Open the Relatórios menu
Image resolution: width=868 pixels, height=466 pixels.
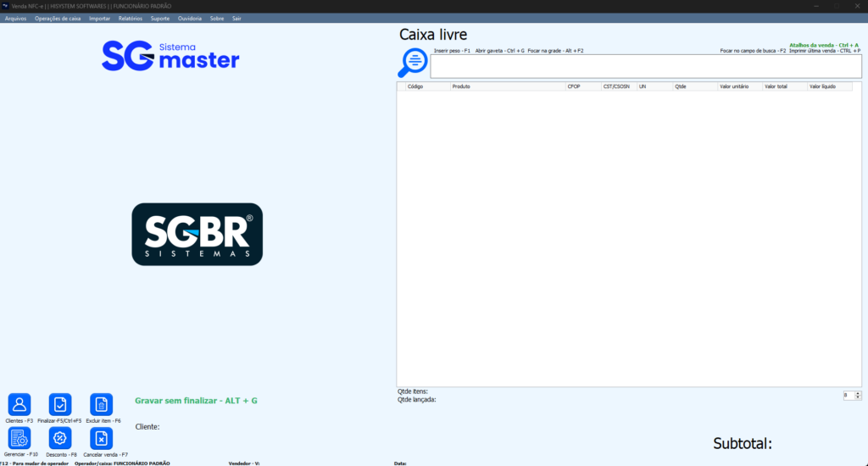click(x=130, y=19)
